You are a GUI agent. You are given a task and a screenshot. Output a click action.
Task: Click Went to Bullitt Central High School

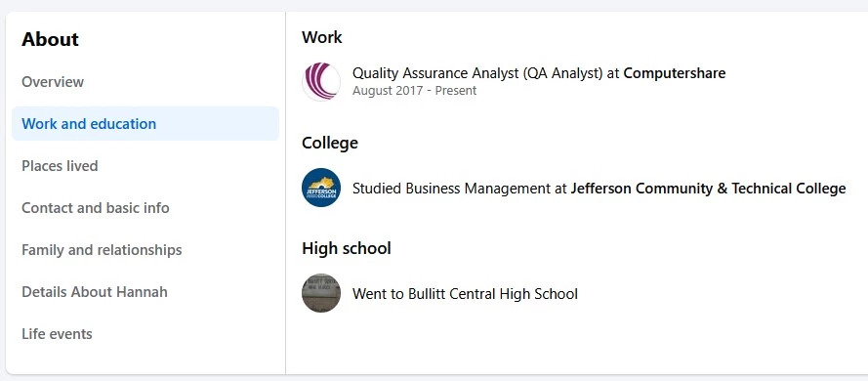pos(465,293)
